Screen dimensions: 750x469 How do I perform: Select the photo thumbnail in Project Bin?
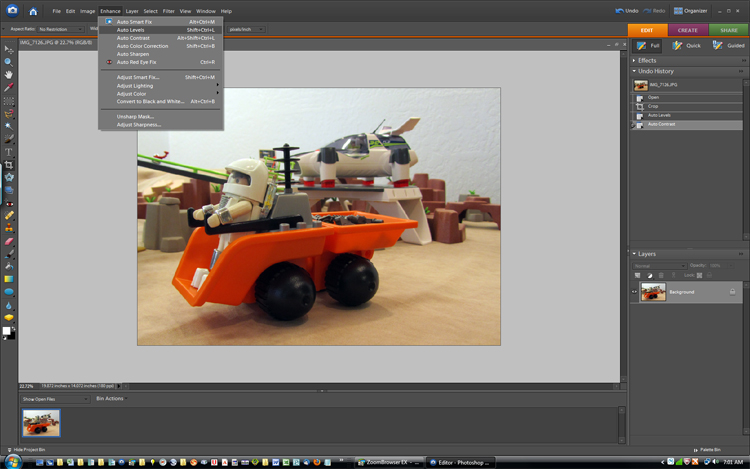coord(41,422)
